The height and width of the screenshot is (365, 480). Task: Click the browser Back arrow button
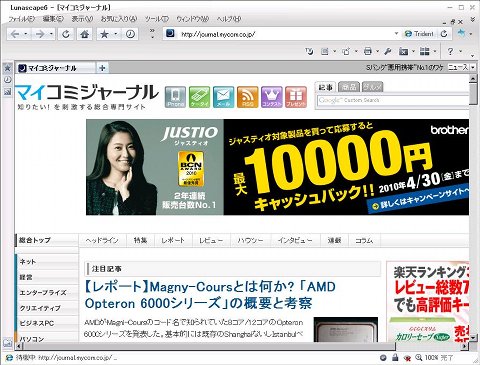pyautogui.click(x=15, y=34)
